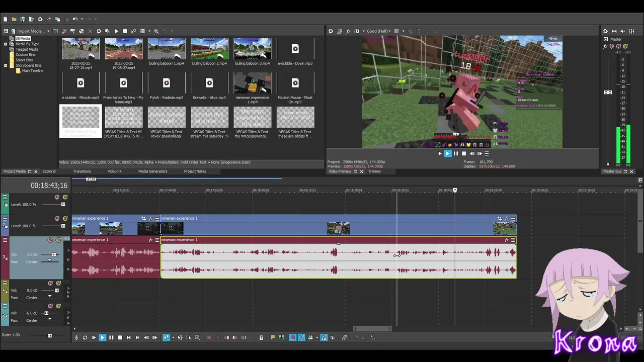Go to start of project in transport
This screenshot has width=644, height=362.
[x=129, y=337]
